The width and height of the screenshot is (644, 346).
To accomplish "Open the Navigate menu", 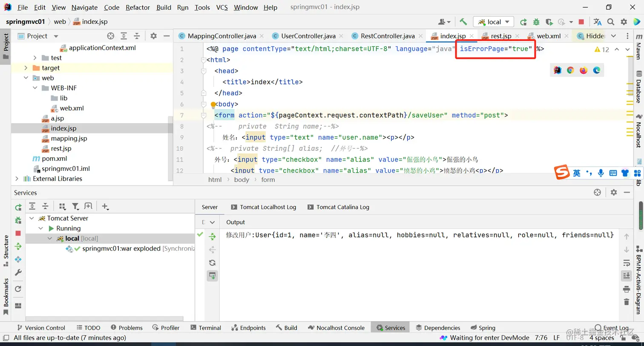I will (84, 7).
